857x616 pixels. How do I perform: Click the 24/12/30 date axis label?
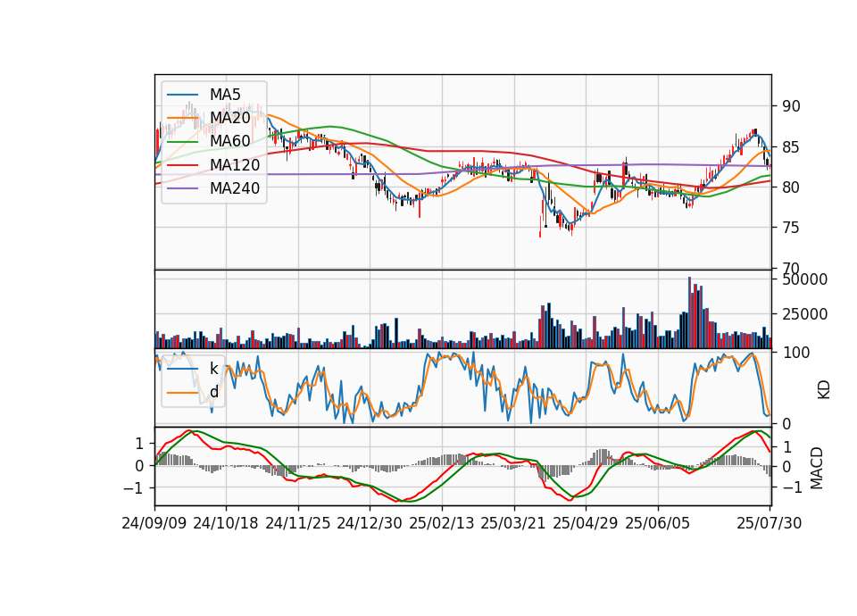(370, 523)
